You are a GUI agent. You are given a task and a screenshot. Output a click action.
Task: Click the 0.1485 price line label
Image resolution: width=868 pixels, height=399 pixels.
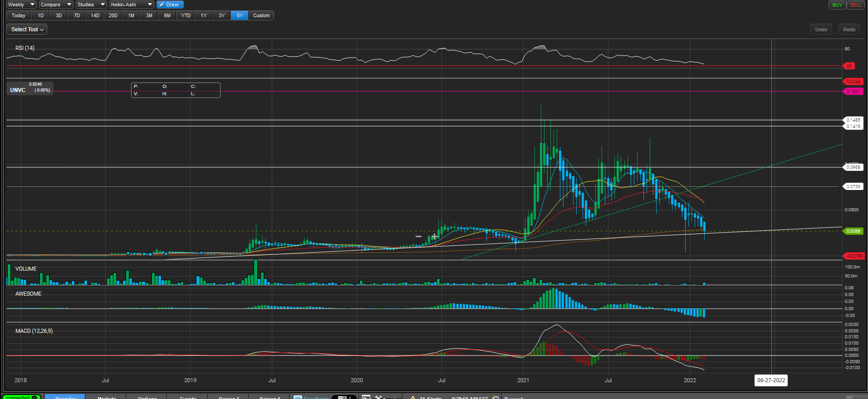853,120
